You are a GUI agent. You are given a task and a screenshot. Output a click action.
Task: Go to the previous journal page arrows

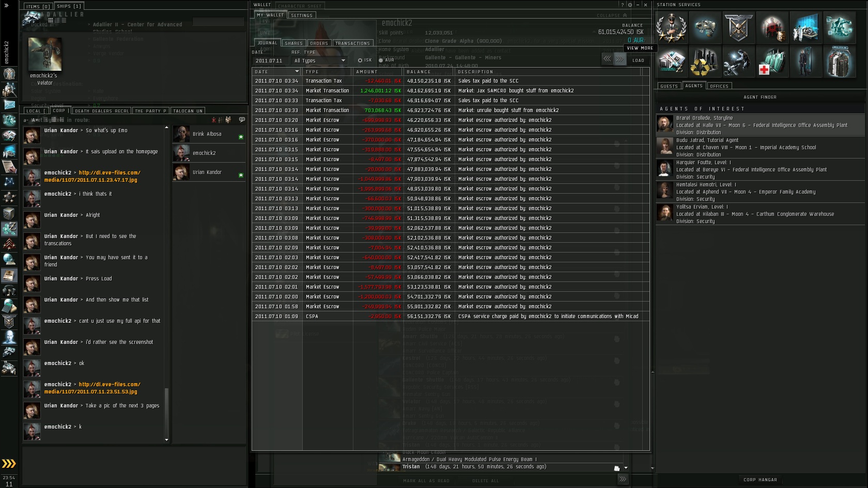coord(607,59)
